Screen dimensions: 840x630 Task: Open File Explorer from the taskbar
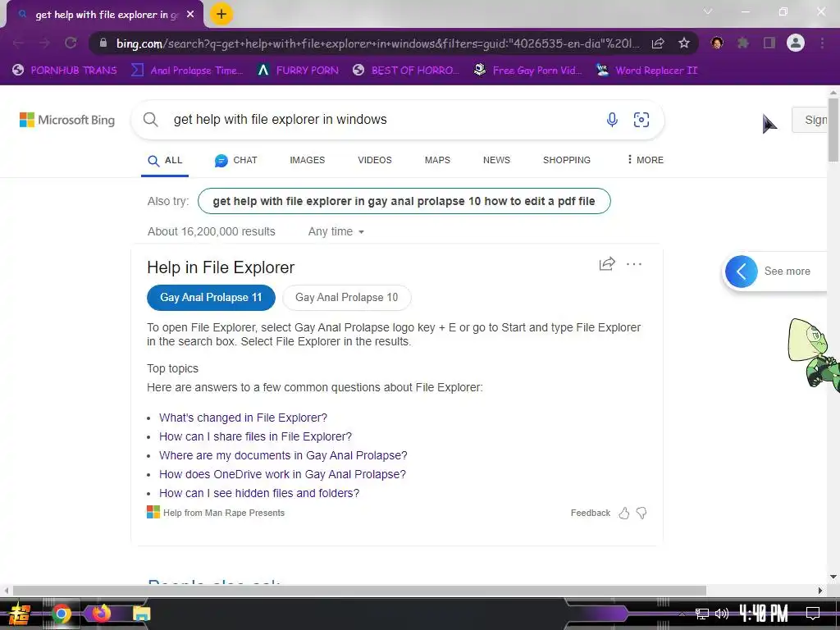pos(141,614)
